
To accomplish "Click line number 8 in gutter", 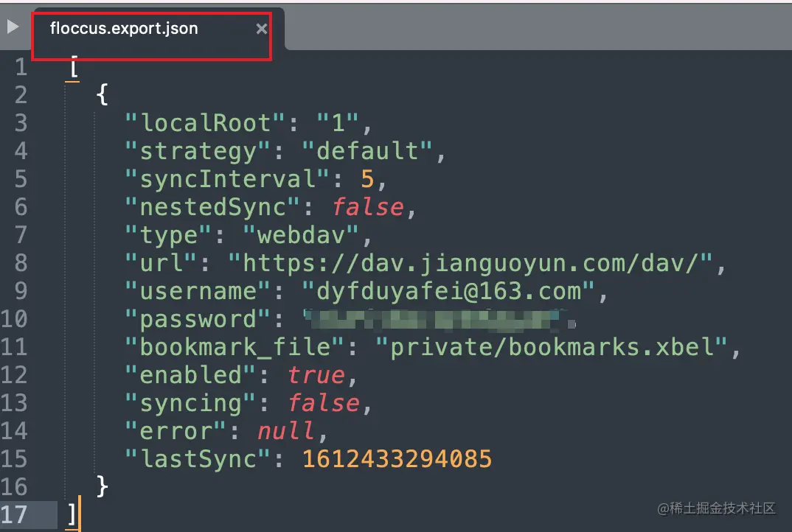I will pyautogui.click(x=21, y=262).
